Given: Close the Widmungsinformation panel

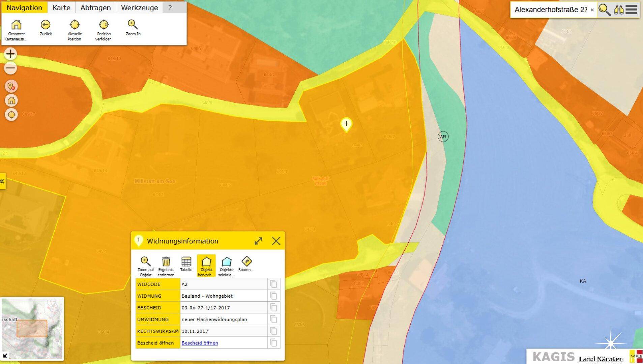Looking at the screenshot, I should pos(276,241).
